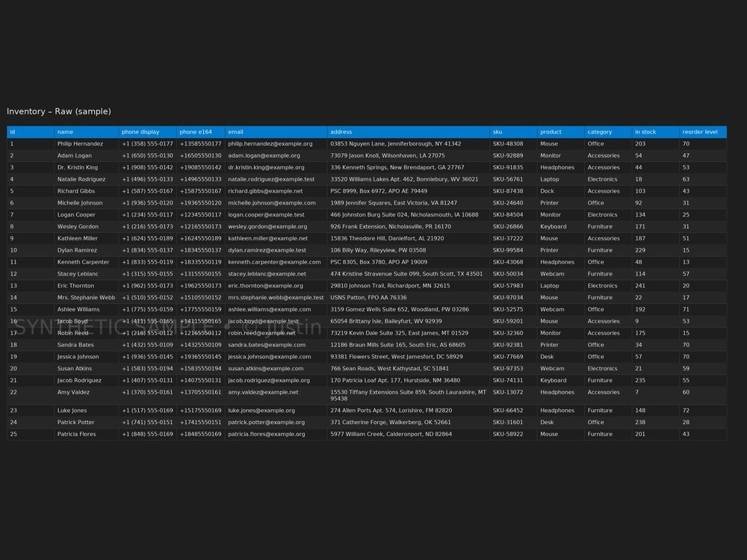
Task: Click the phone '+1 (234) 555-0117'
Action: click(147, 215)
